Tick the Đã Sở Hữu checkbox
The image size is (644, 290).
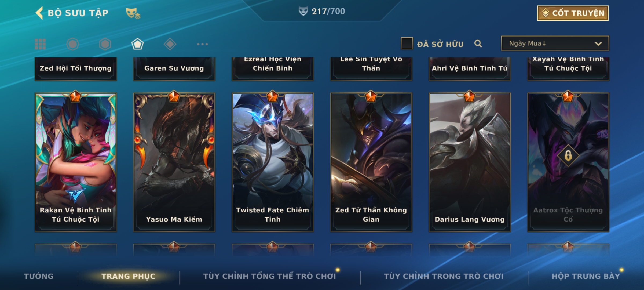click(x=407, y=44)
